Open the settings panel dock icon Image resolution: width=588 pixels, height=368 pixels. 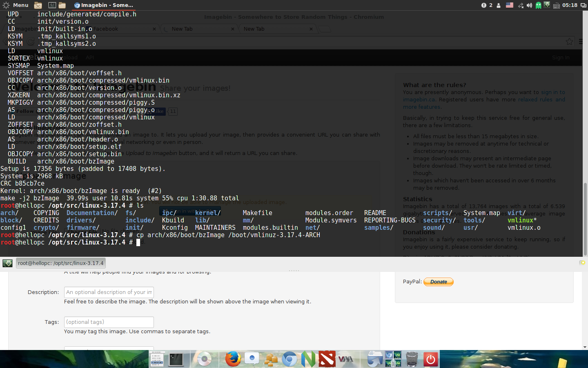coord(157,359)
